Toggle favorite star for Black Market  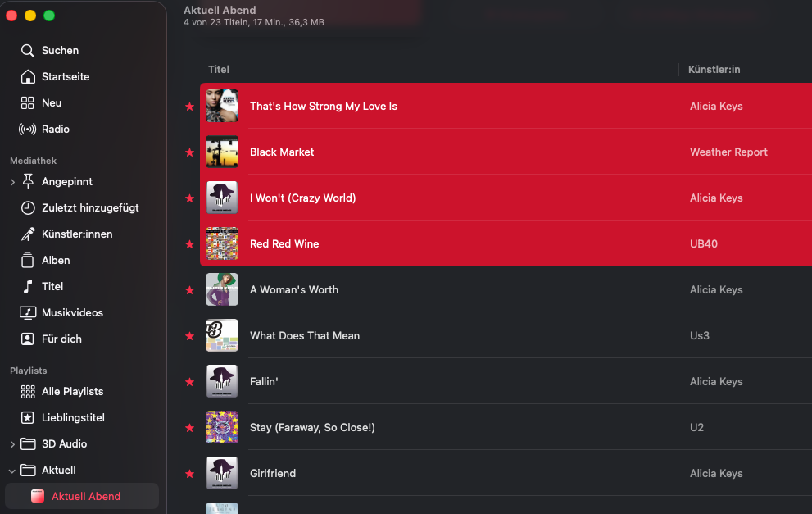click(189, 152)
